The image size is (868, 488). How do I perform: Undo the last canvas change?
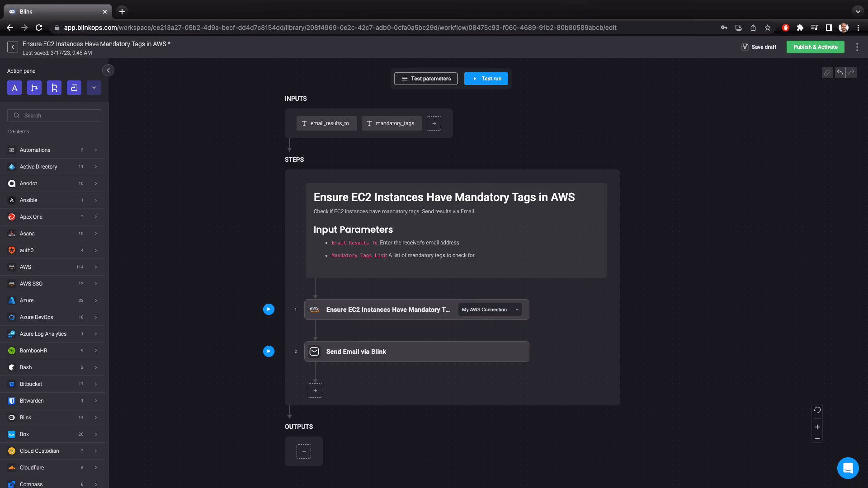coord(840,73)
